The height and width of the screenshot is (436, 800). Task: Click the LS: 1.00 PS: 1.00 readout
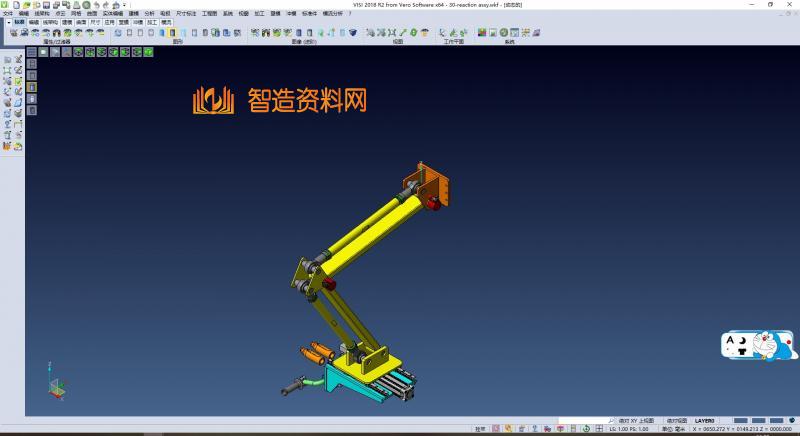629,429
